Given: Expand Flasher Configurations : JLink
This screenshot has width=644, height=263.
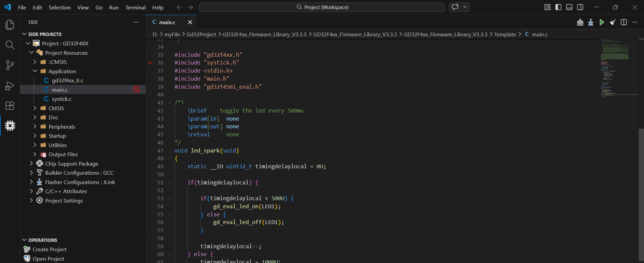Looking at the screenshot, I should coord(32,182).
